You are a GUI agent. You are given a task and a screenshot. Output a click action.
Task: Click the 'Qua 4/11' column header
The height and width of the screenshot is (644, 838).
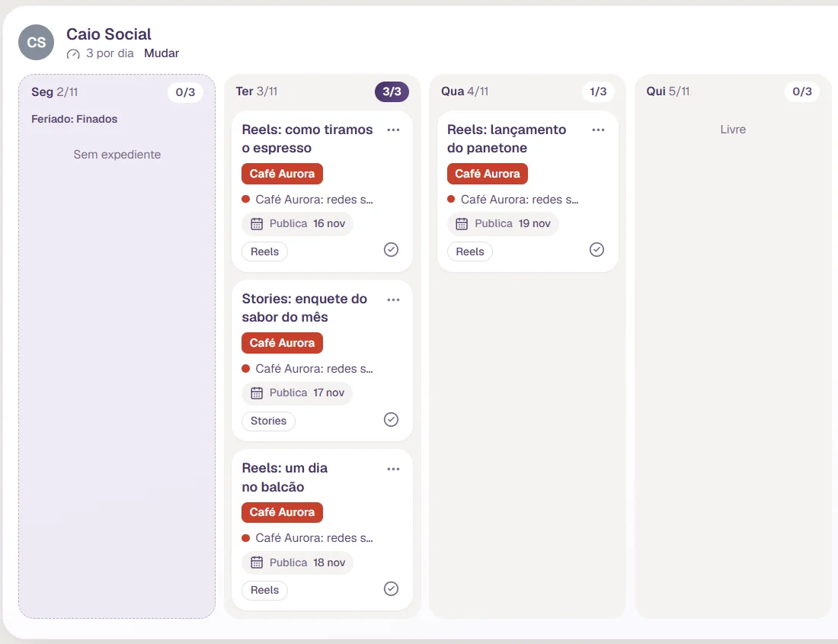click(465, 91)
